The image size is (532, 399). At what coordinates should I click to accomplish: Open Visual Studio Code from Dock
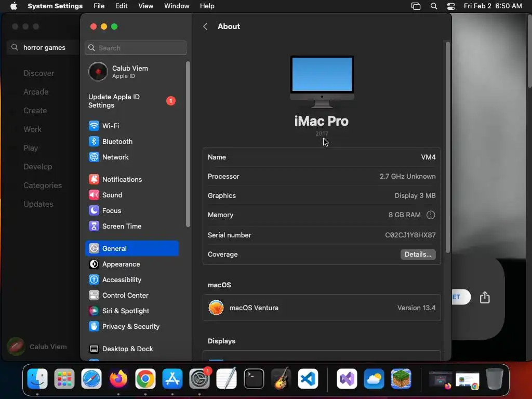pyautogui.click(x=308, y=379)
